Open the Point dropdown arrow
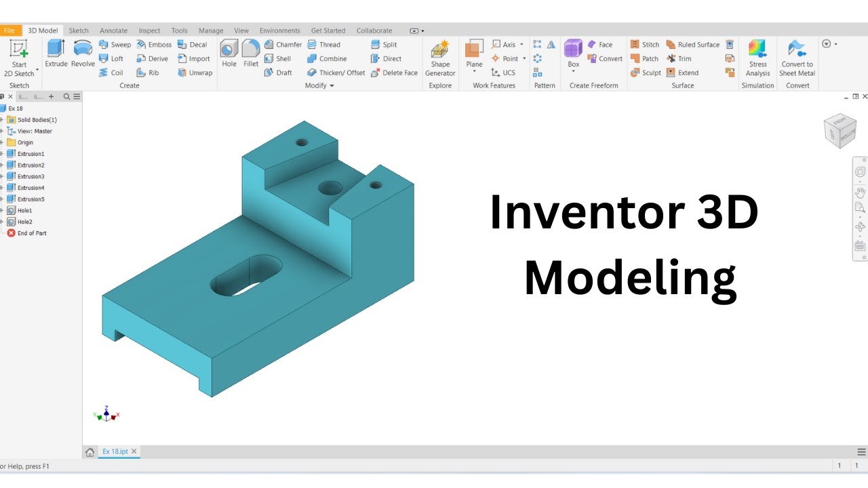The width and height of the screenshot is (868, 488). pos(524,58)
